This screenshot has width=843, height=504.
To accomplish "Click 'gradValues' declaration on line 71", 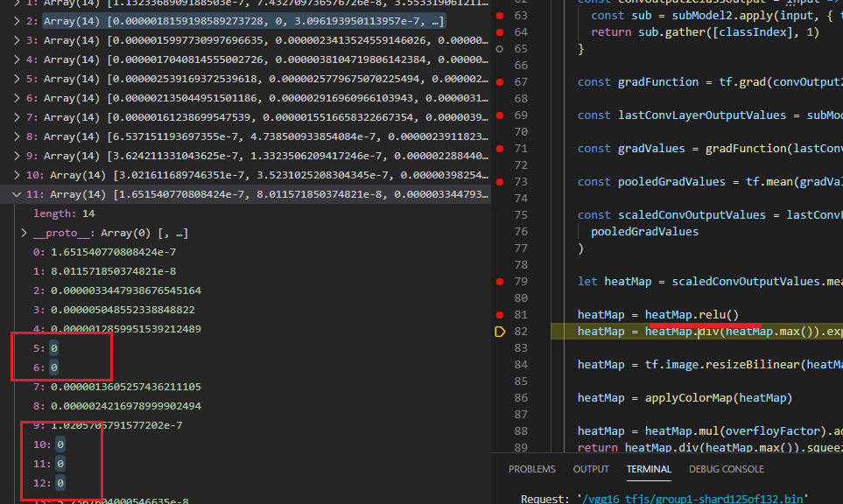I will click(651, 149).
